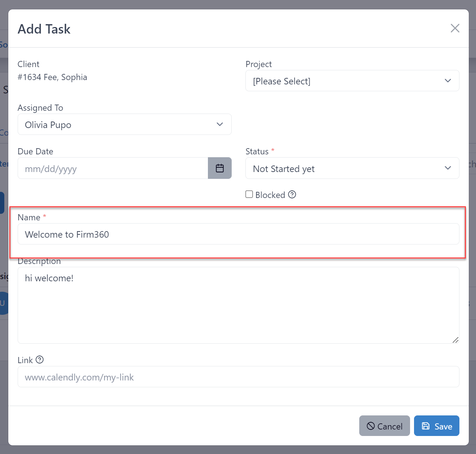Open the Status dropdown showing Not Started yet
This screenshot has width=476, height=454.
(352, 168)
